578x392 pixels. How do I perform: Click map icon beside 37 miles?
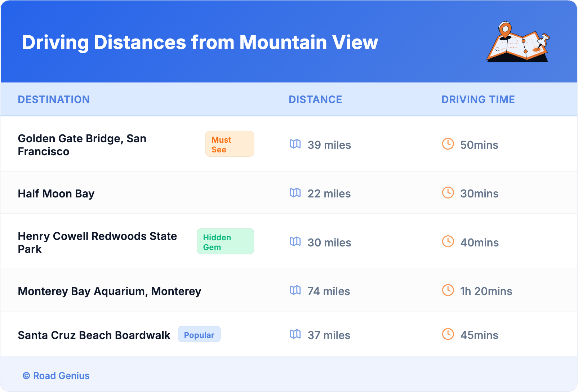click(x=295, y=334)
